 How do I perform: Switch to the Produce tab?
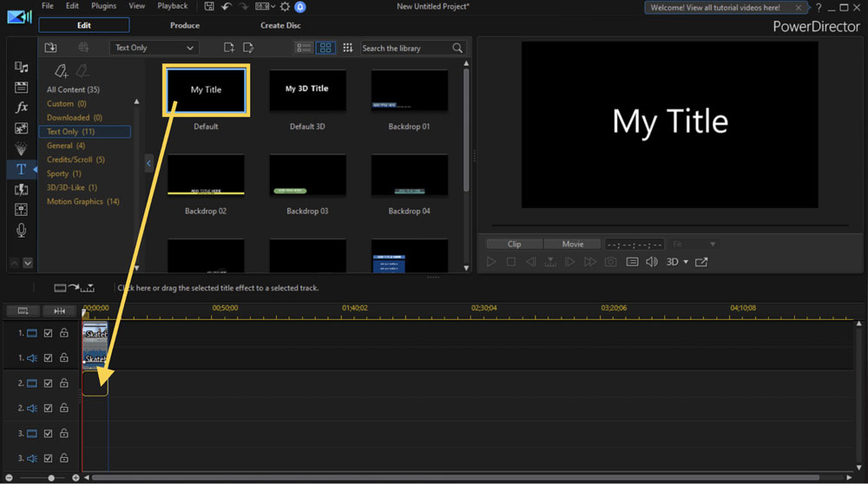(185, 25)
